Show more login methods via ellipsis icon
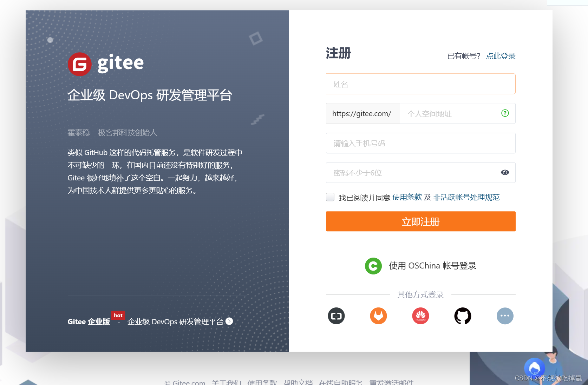The width and height of the screenshot is (588, 385). tap(505, 316)
